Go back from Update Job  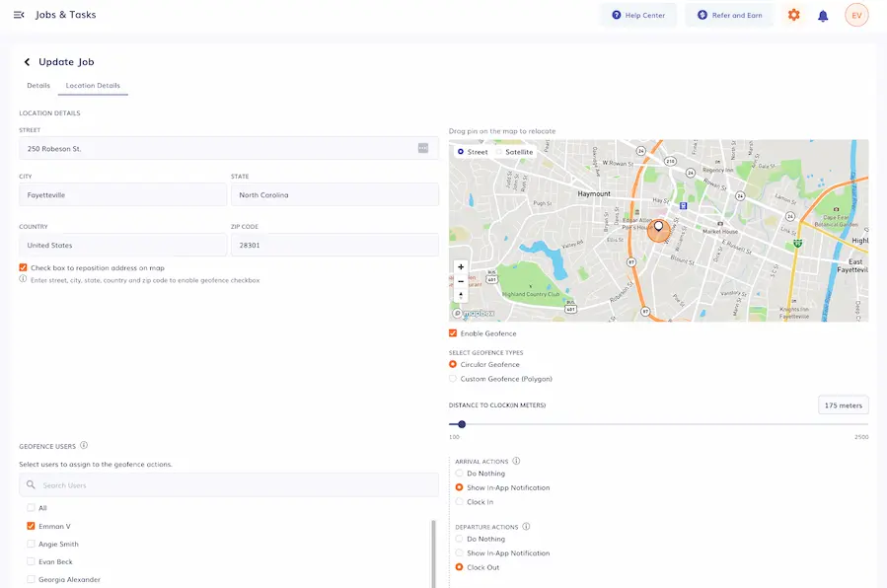pos(27,62)
